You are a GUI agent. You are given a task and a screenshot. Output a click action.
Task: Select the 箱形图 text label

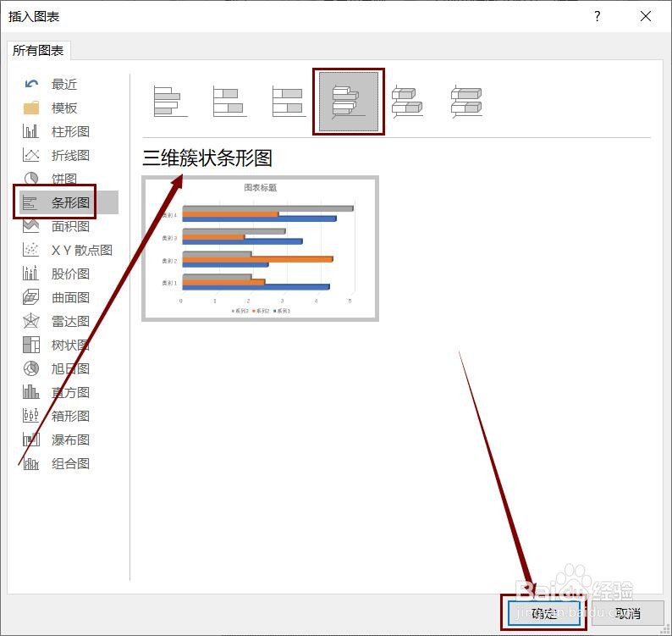(71, 416)
